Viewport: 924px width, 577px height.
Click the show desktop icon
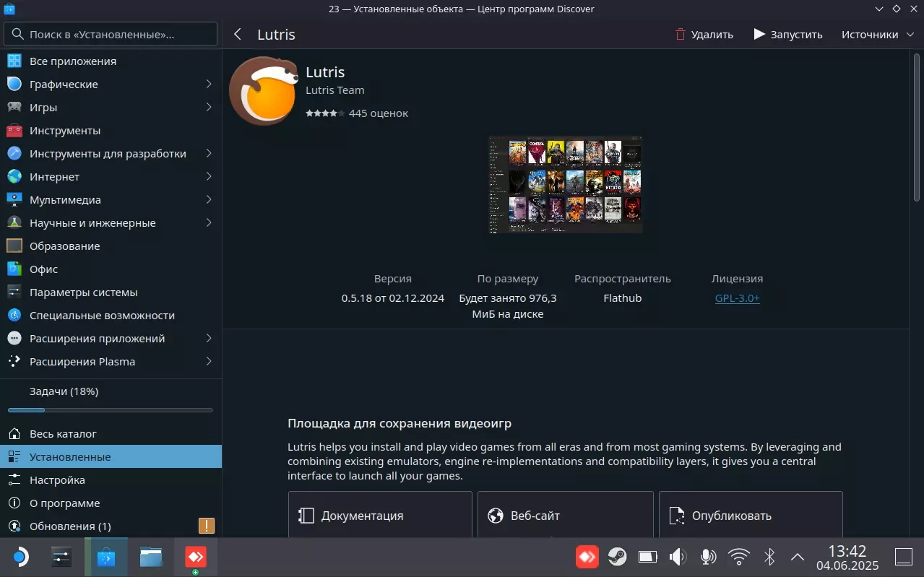coord(904,557)
